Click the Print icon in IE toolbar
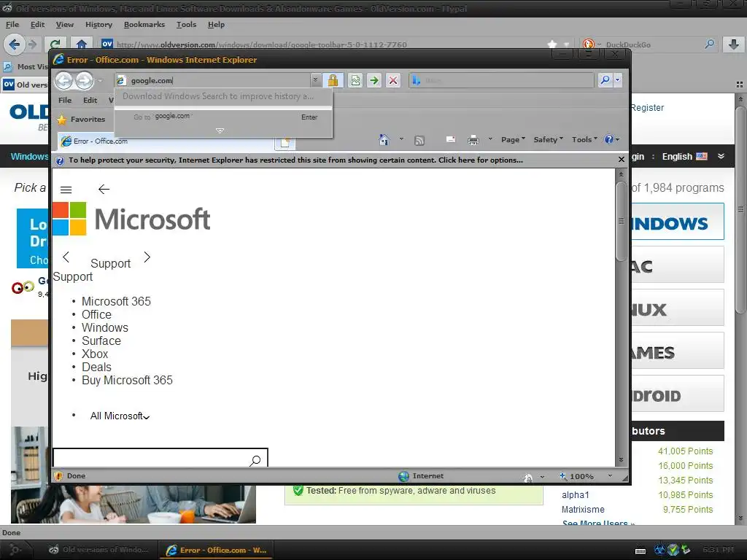This screenshot has width=747, height=560. click(x=473, y=140)
